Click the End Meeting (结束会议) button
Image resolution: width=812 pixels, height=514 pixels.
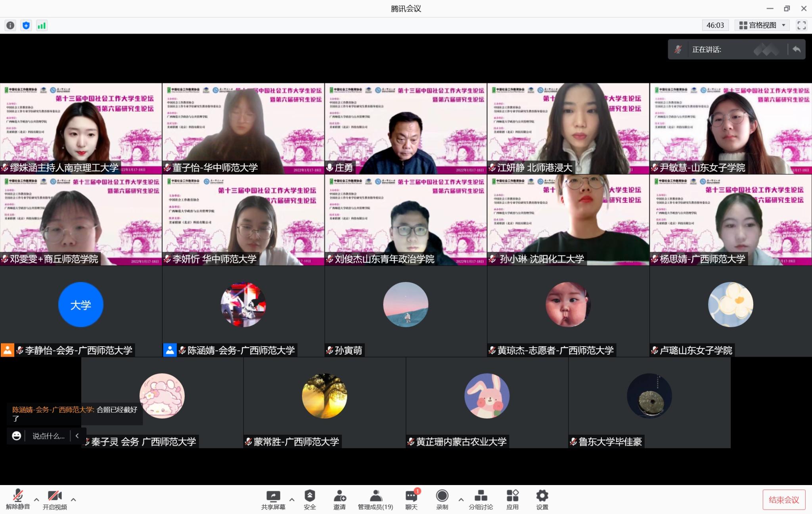(x=784, y=500)
